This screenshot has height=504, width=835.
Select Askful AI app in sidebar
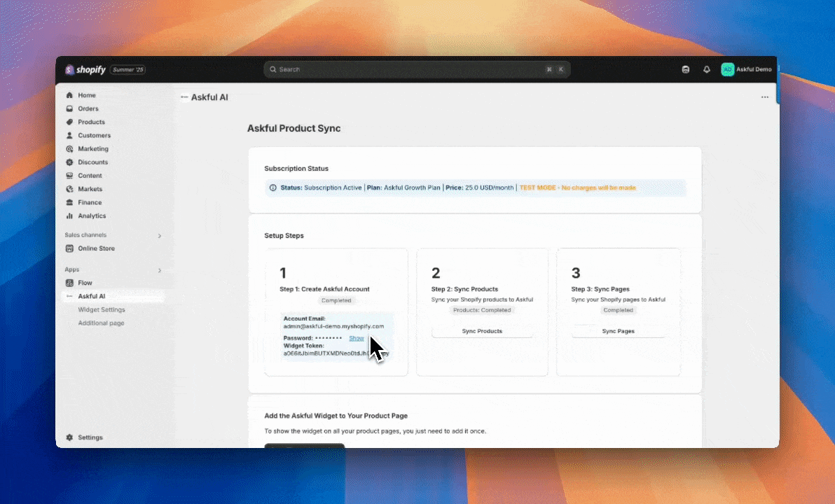pyautogui.click(x=92, y=296)
